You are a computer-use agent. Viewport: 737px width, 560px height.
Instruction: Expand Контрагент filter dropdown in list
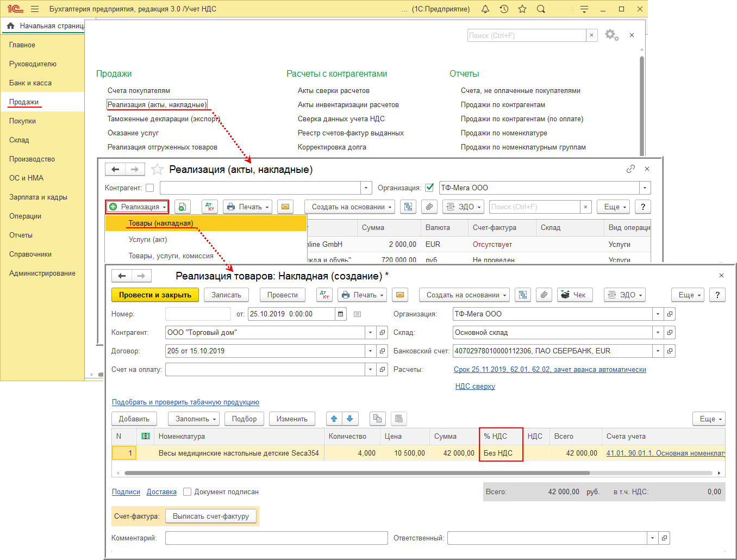tap(366, 188)
